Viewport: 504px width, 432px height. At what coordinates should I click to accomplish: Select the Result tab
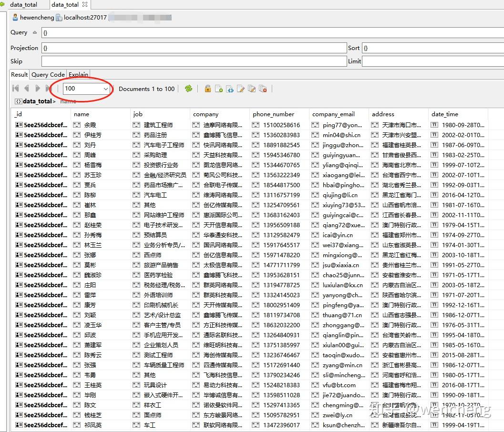19,74
